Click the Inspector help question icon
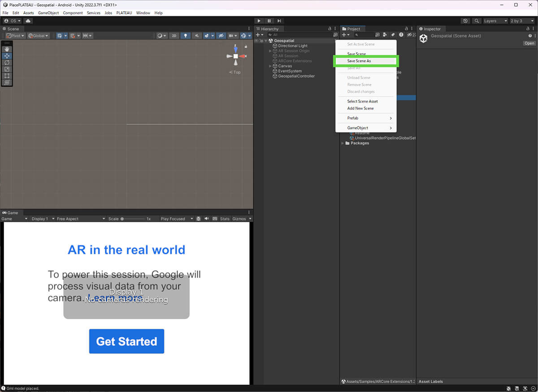 [x=529, y=35]
